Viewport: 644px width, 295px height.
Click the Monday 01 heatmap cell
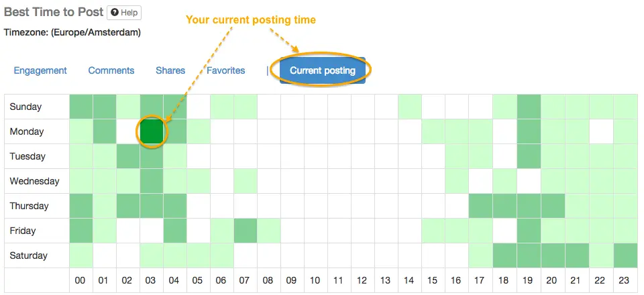[x=105, y=131]
